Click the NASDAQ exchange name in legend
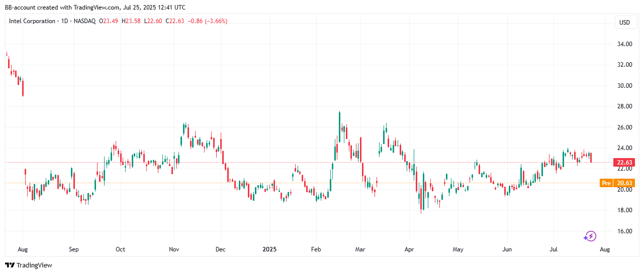This screenshot has height=274, width=644. pyautogui.click(x=84, y=21)
